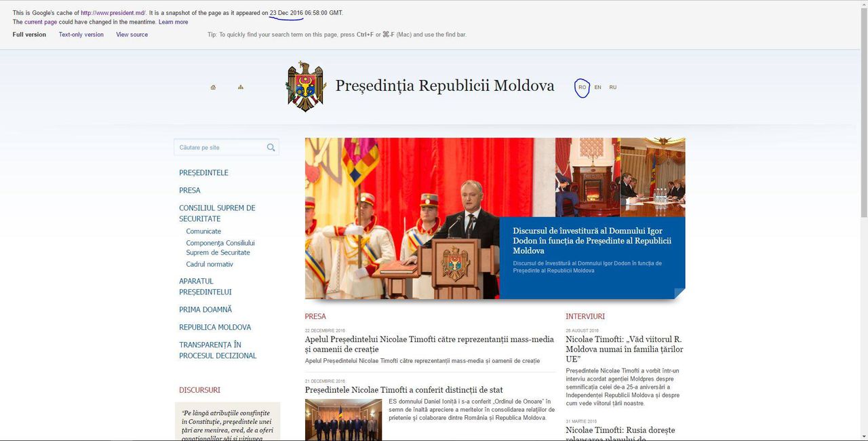This screenshot has width=868, height=441.
Task: Open the PRESA section heading
Action: pyautogui.click(x=315, y=316)
